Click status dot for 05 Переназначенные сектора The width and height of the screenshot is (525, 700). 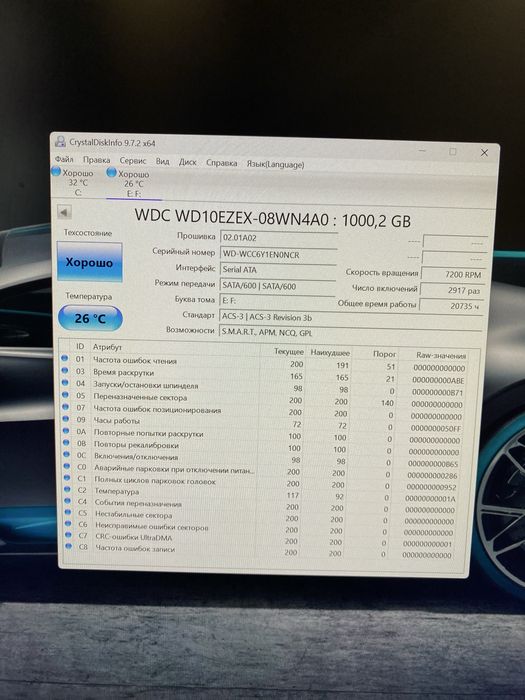click(x=65, y=395)
